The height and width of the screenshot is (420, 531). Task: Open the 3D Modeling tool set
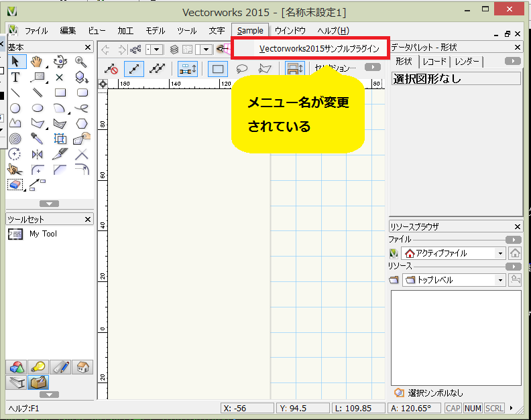pos(17,367)
